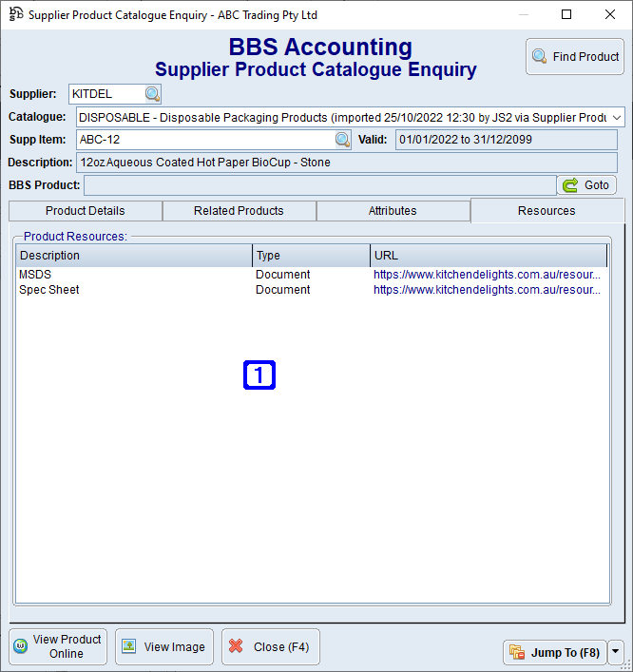Click Close (F4) button
Screen dimensions: 633x672
click(x=271, y=646)
